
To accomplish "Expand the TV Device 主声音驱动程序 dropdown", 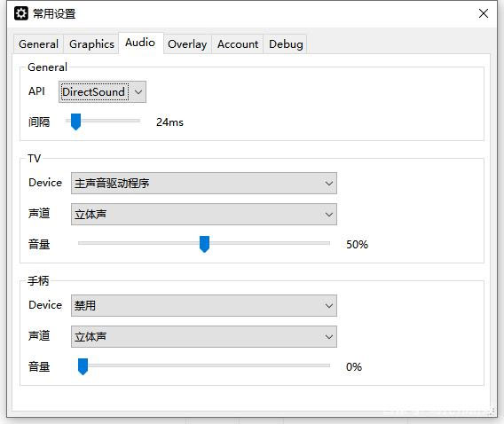I will pyautogui.click(x=204, y=183).
